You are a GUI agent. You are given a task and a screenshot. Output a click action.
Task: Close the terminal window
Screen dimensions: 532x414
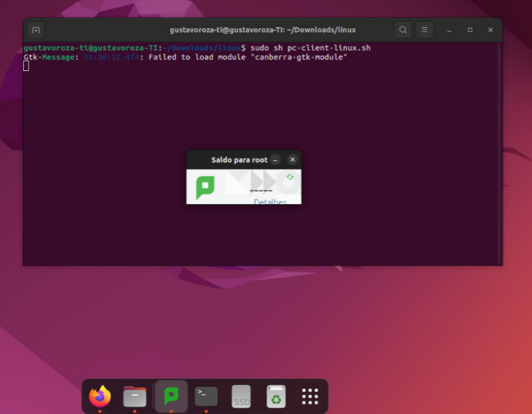pos(491,30)
